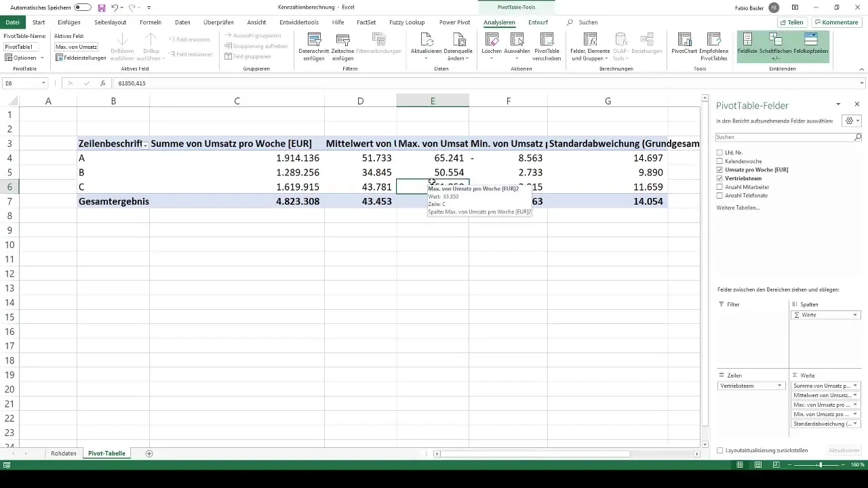Screen dimensions: 868x488
Task: Switch to the Entwurf tab
Action: (538, 22)
